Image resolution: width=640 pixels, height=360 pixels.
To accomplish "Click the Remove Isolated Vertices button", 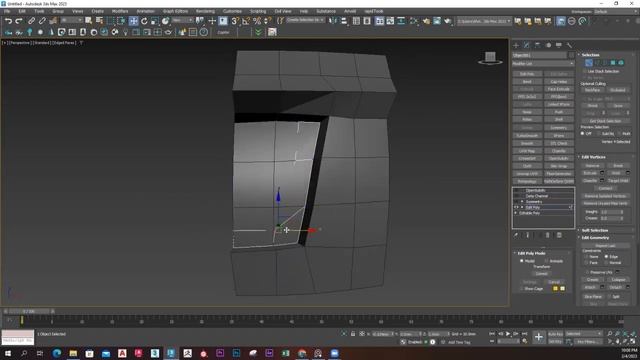I will (x=605, y=196).
